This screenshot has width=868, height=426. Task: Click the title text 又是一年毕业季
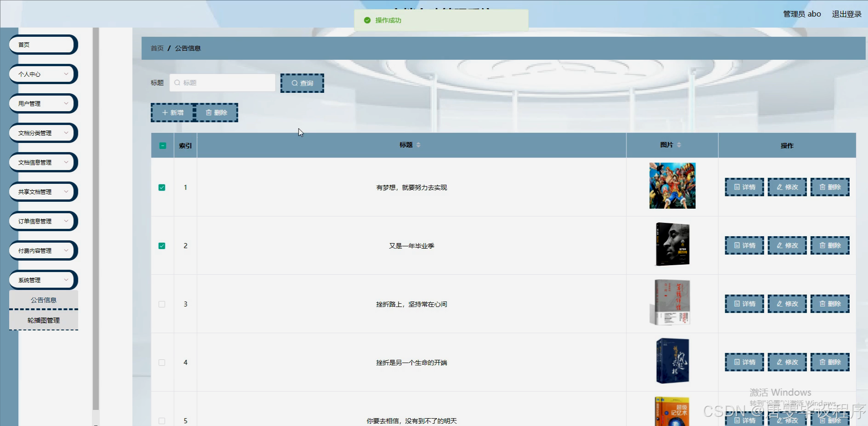click(x=411, y=246)
